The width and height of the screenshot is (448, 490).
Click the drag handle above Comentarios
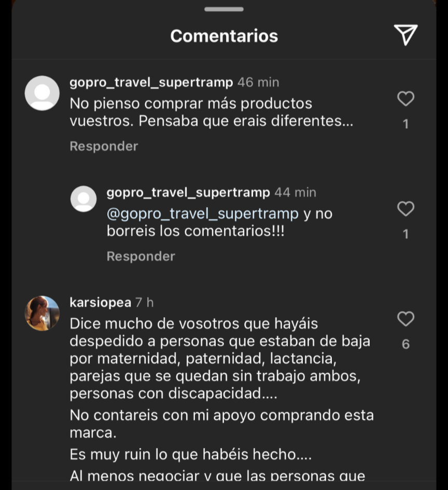[224, 9]
